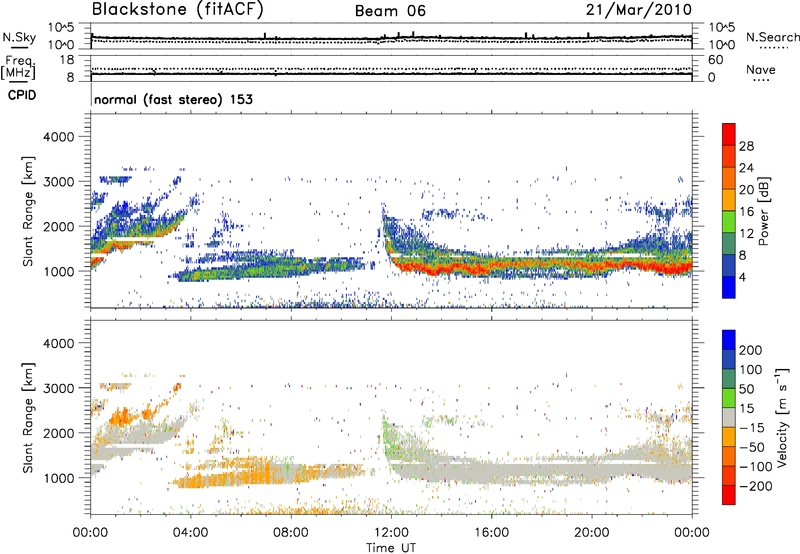The image size is (800, 554).
Task: Click the "12" label on the power colorbar
Action: (x=746, y=234)
